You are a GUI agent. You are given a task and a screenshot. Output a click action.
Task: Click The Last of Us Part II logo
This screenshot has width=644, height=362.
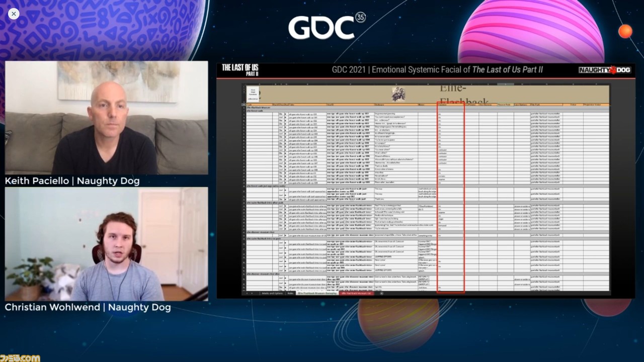point(240,69)
